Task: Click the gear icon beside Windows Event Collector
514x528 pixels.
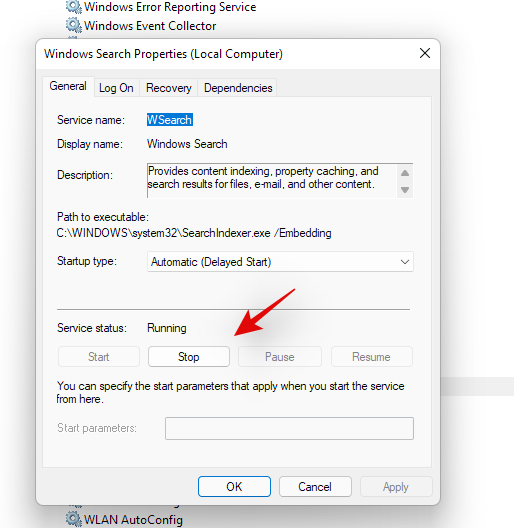Action: [x=73, y=25]
